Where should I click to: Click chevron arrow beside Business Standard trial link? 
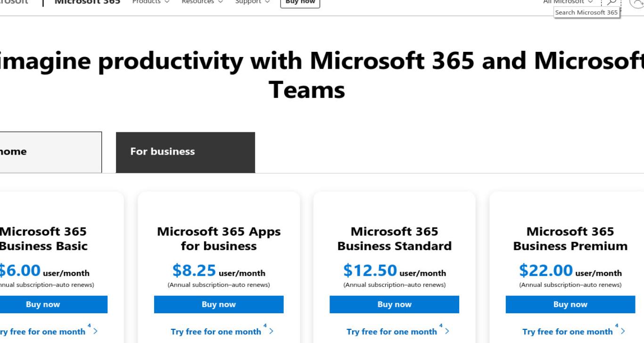coord(447,331)
